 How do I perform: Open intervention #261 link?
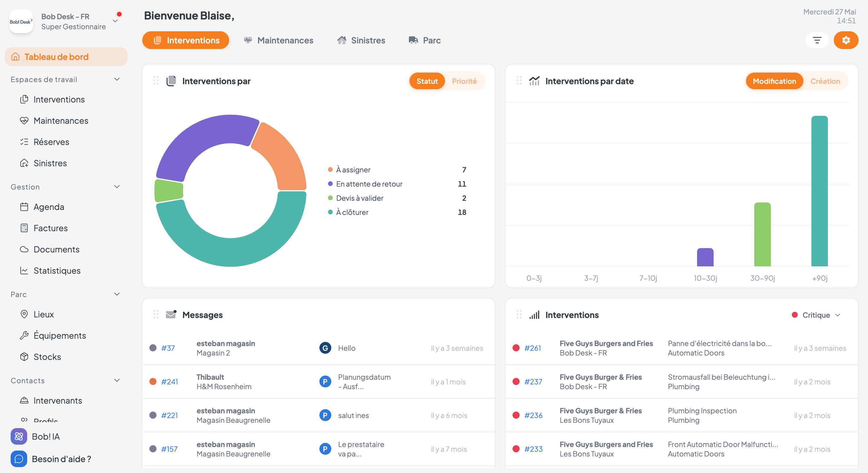point(532,348)
